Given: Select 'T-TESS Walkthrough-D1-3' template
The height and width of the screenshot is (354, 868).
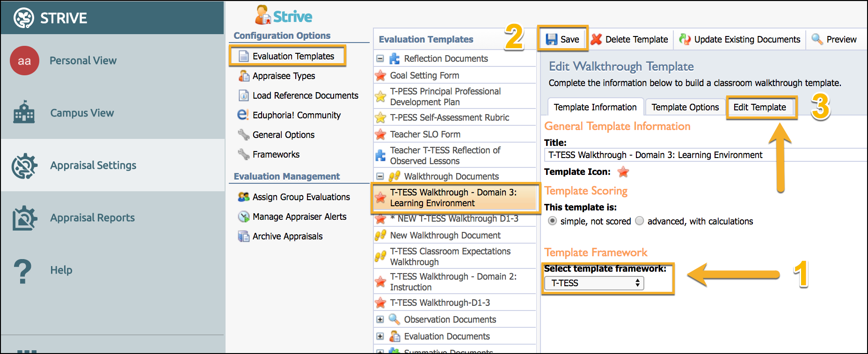Looking at the screenshot, I should pos(455,303).
